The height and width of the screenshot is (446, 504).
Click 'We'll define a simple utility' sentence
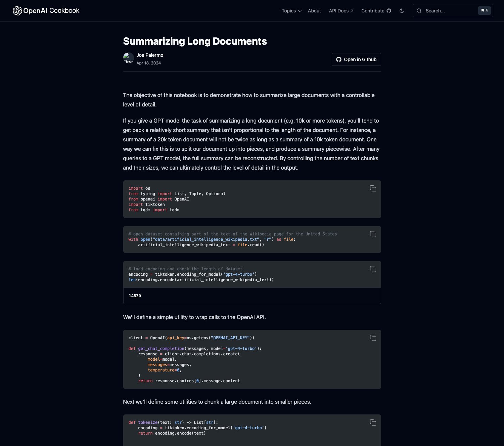(194, 317)
